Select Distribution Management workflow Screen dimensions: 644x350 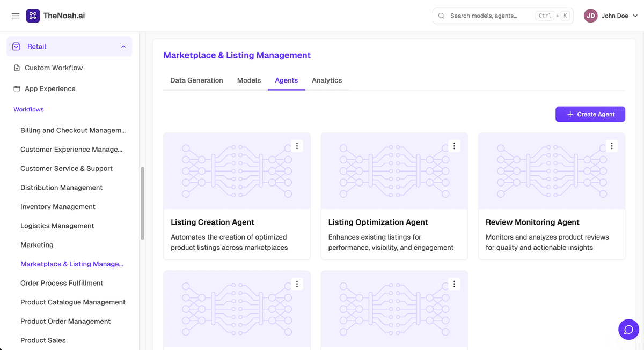[61, 188]
